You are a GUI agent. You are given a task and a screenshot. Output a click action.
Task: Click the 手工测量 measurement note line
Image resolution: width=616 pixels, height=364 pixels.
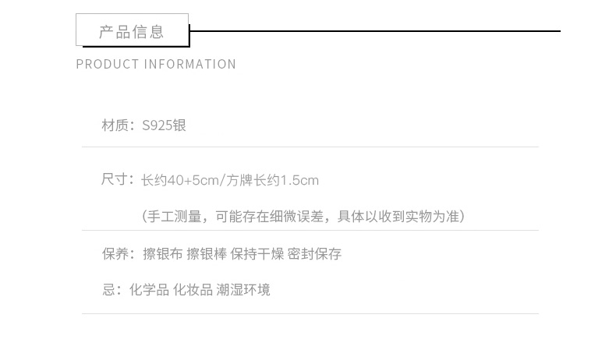tap(303, 216)
